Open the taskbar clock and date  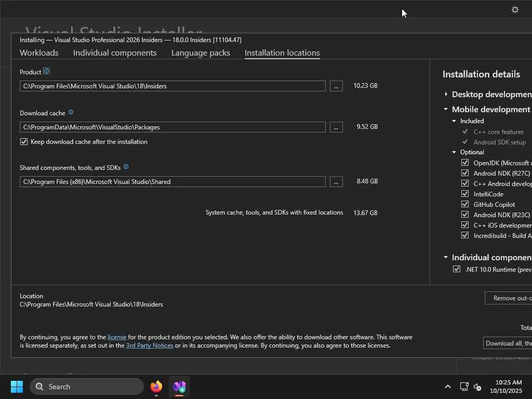[x=506, y=387]
